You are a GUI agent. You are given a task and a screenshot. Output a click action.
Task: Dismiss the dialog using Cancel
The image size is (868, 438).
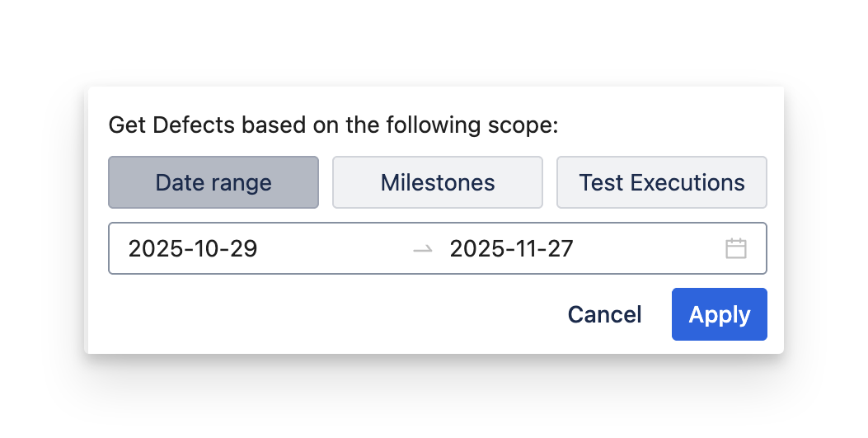[604, 314]
